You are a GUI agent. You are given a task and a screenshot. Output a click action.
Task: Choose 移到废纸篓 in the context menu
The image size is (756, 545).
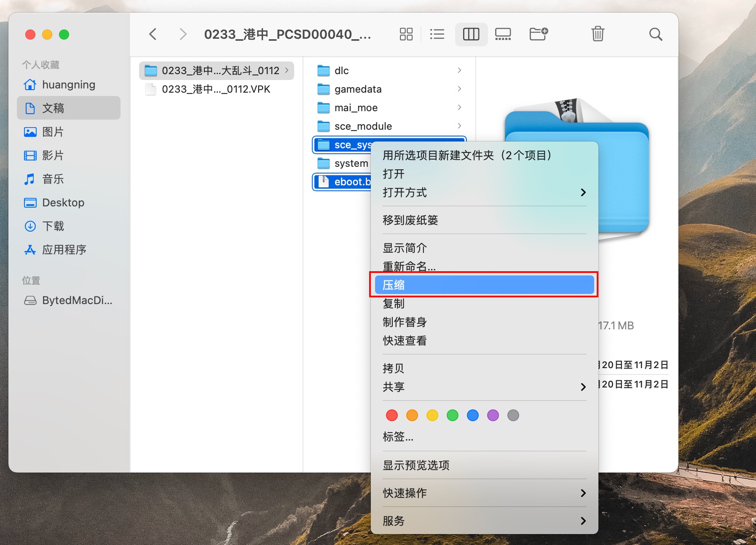point(484,220)
